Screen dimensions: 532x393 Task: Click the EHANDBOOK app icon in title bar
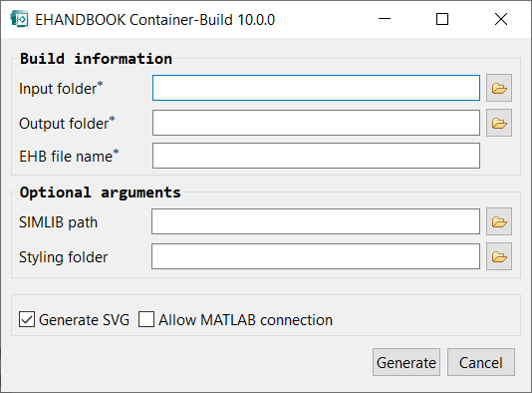click(x=19, y=19)
